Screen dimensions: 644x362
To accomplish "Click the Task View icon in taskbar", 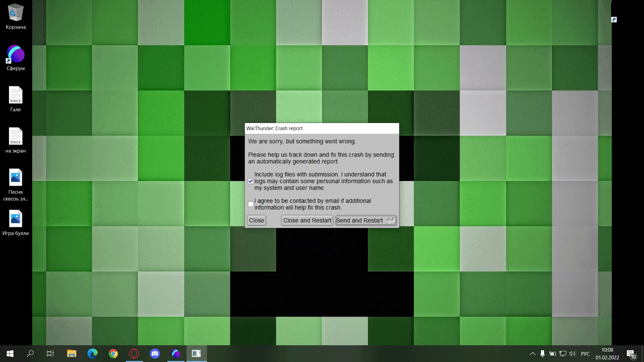I will [50, 354].
